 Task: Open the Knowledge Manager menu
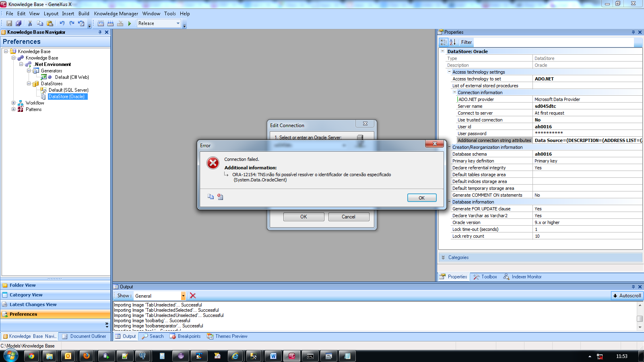pyautogui.click(x=116, y=14)
